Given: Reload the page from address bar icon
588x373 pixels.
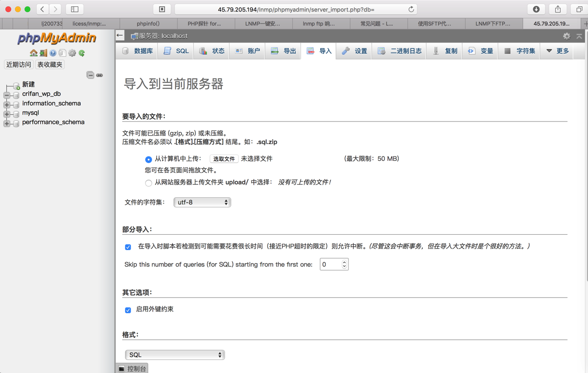Looking at the screenshot, I should (x=411, y=9).
